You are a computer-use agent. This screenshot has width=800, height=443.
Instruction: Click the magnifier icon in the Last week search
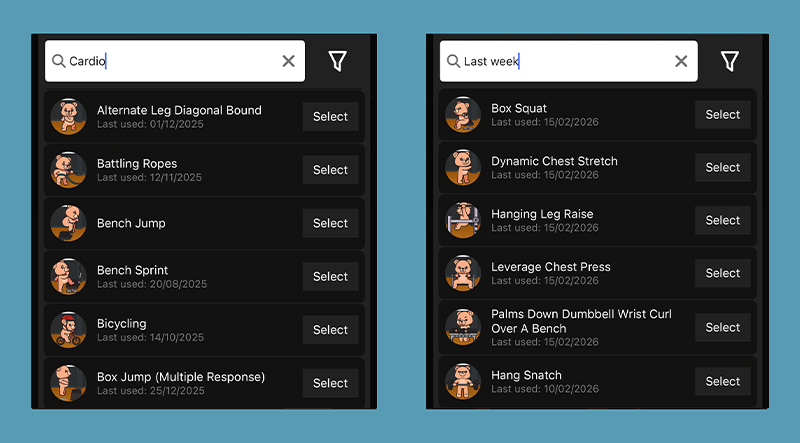point(453,61)
